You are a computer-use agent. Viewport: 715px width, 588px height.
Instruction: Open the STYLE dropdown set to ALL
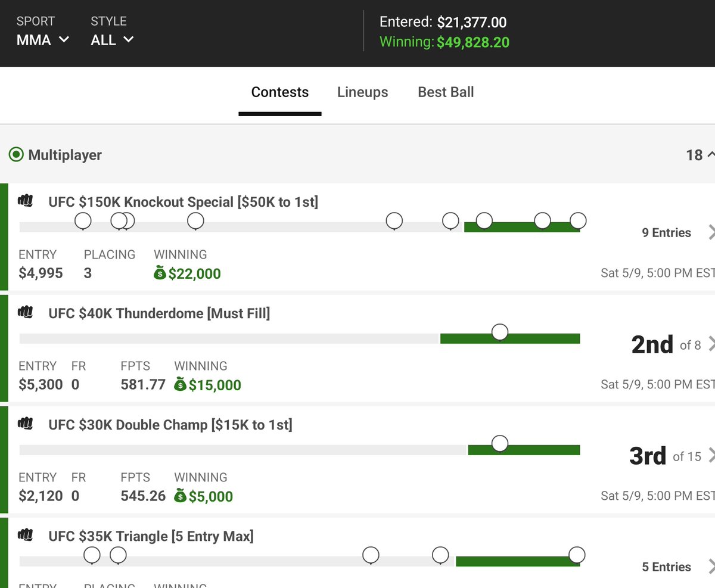[112, 40]
